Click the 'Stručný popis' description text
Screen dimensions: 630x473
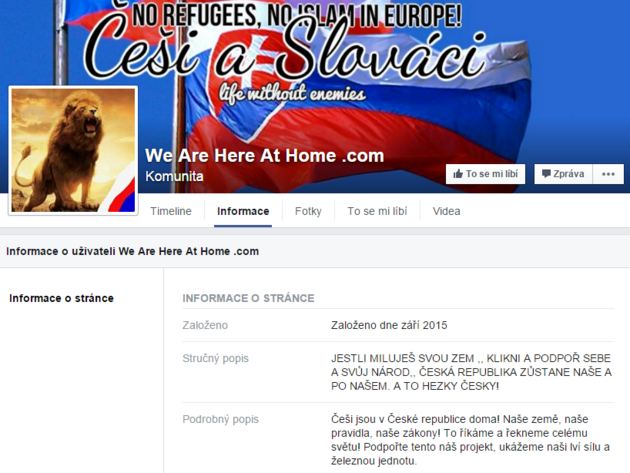coord(471,372)
